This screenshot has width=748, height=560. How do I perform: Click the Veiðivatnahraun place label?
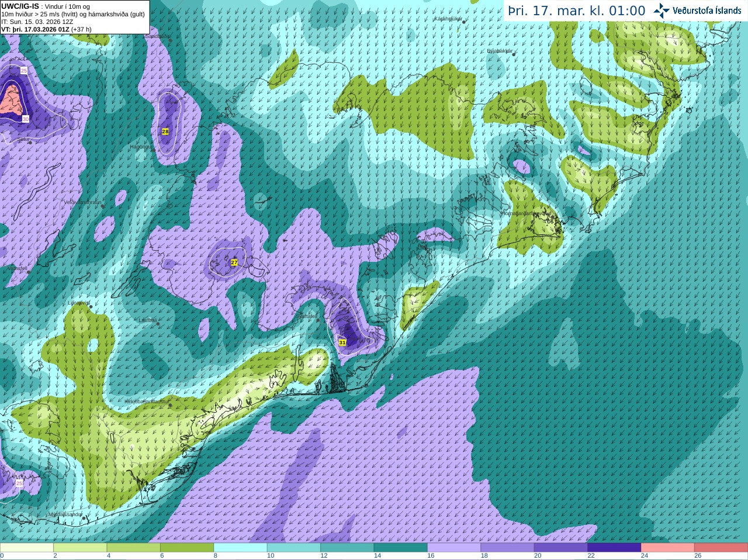[x=82, y=202]
